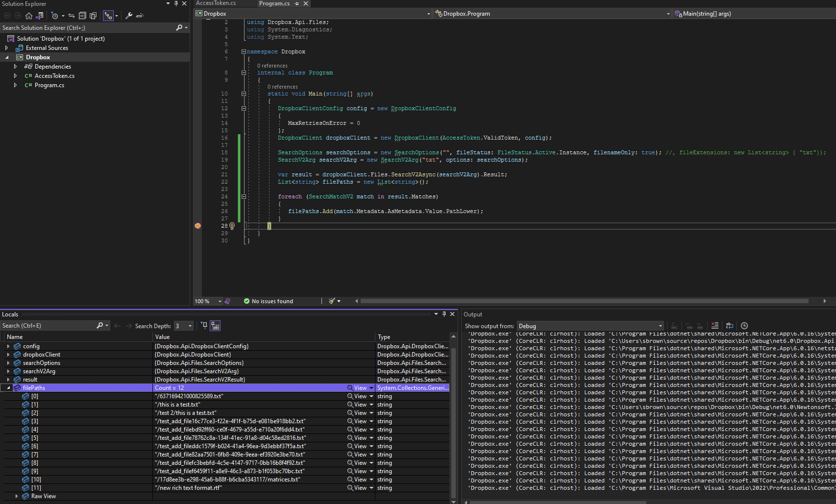Image resolution: width=836 pixels, height=504 pixels.
Task: Toggle pinned properties filter icon in Locals
Action: 204,325
